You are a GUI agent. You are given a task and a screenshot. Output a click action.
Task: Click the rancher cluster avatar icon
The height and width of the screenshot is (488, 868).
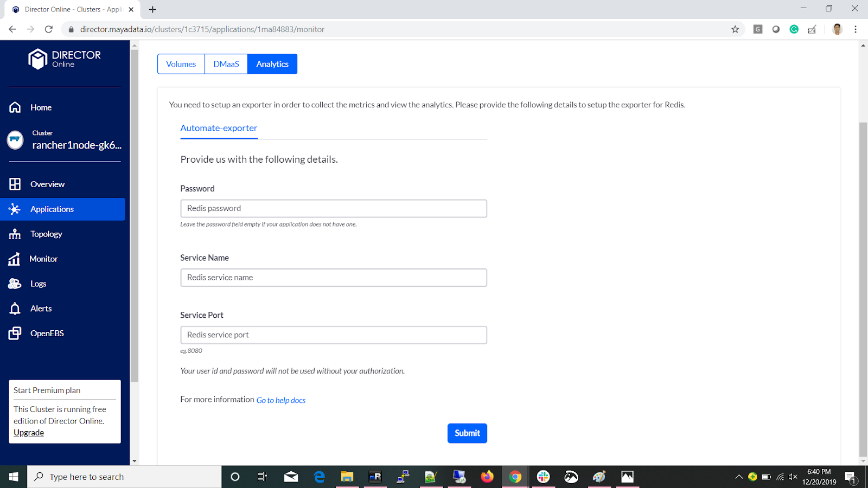[x=15, y=140]
